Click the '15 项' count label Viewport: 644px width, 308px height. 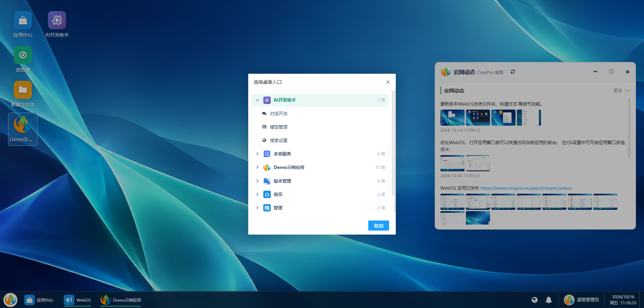(x=380, y=167)
